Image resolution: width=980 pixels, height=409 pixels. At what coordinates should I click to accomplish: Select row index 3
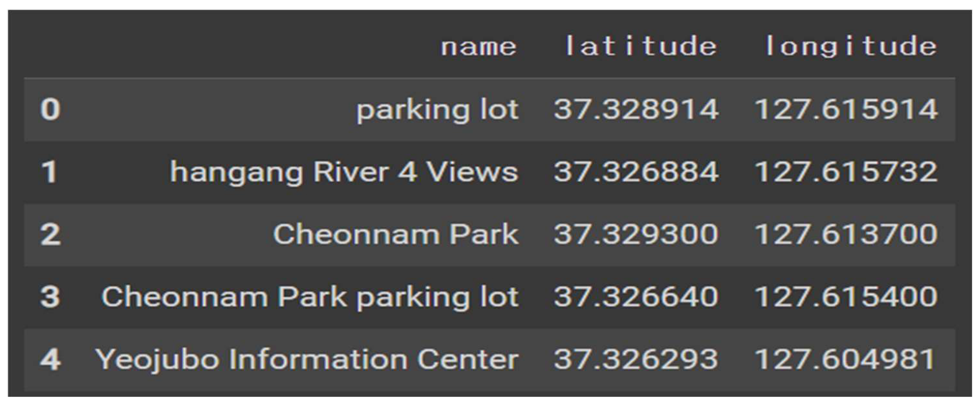click(x=50, y=297)
